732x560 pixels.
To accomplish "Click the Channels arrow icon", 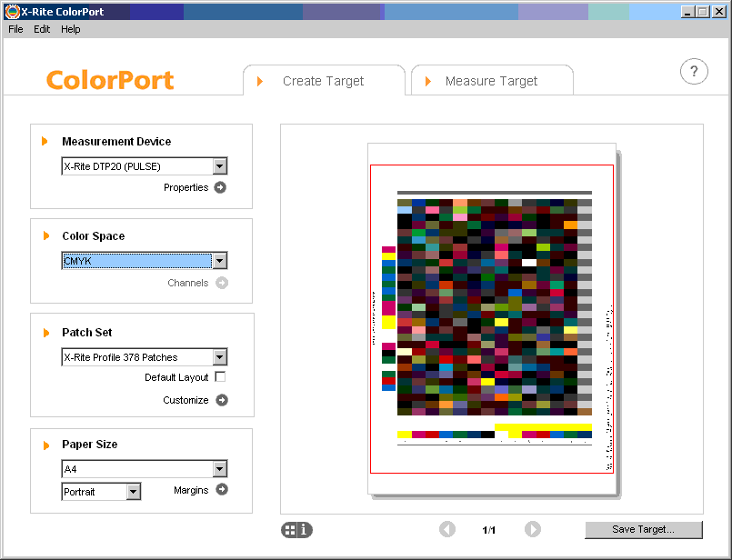I will 222,283.
